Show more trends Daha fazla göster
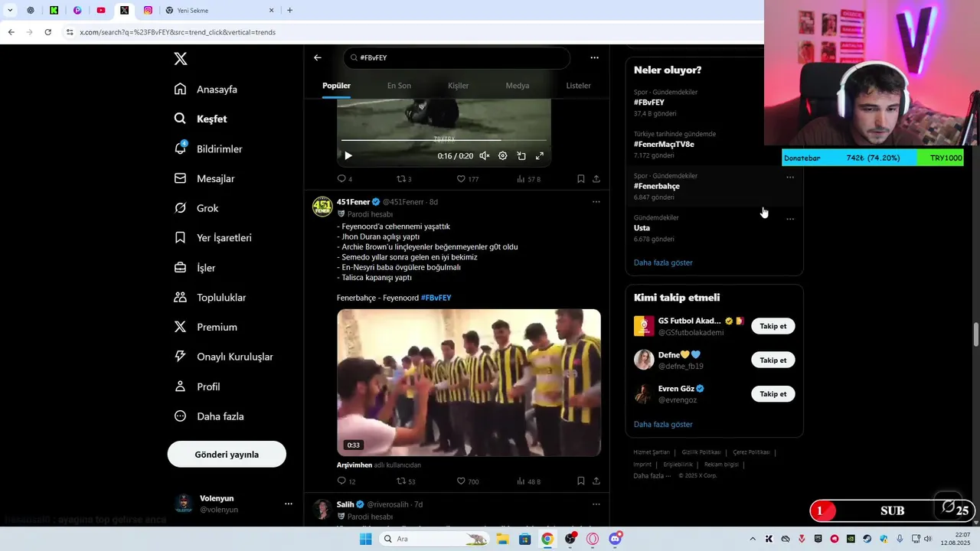This screenshot has height=551, width=980. pos(663,262)
